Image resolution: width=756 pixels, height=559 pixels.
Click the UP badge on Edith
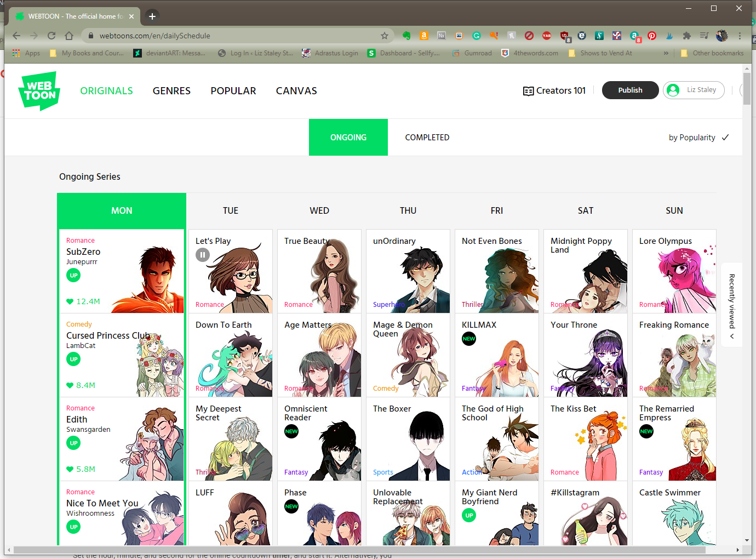[x=73, y=443]
